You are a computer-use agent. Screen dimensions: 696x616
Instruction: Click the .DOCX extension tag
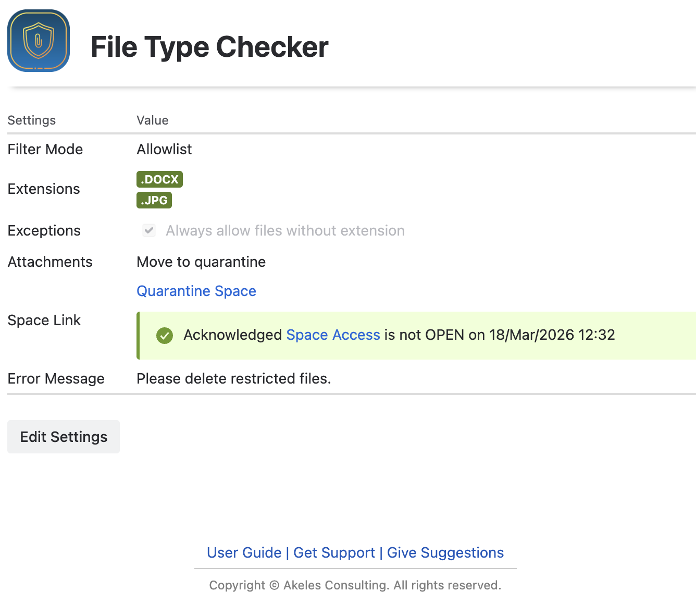coord(159,179)
